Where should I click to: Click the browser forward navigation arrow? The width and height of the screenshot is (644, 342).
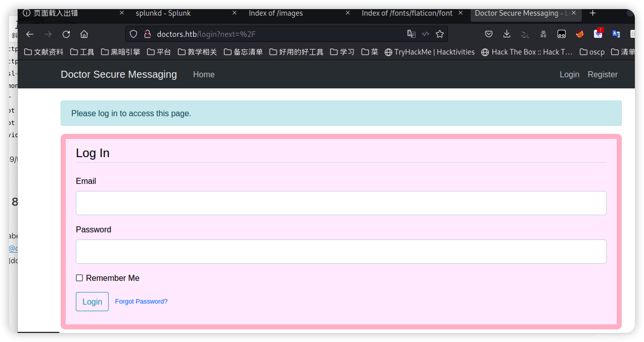[48, 35]
